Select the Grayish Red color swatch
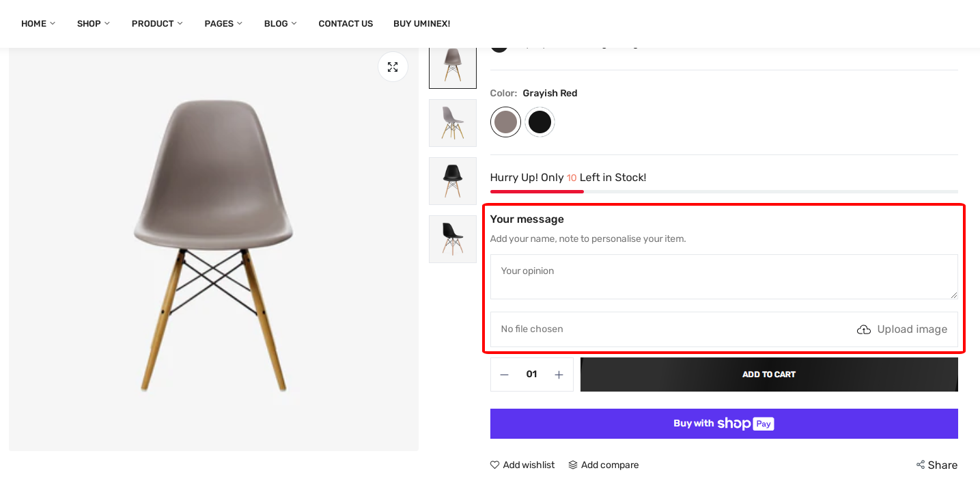 (505, 122)
